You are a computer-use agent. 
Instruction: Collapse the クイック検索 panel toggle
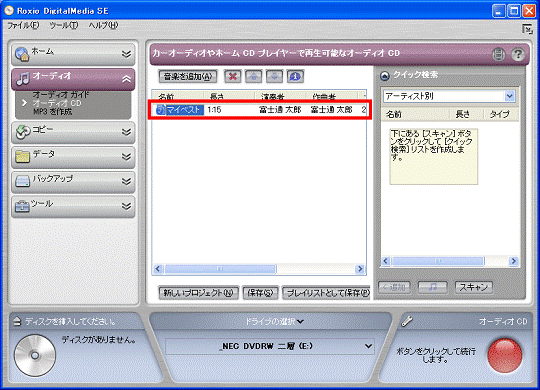click(x=384, y=75)
